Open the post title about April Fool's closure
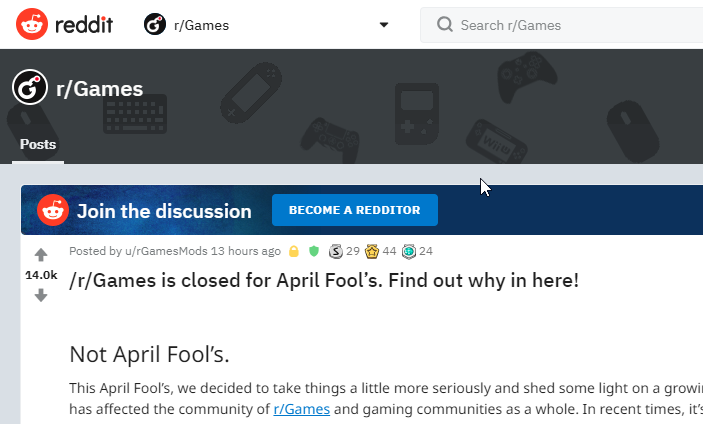 click(x=324, y=281)
